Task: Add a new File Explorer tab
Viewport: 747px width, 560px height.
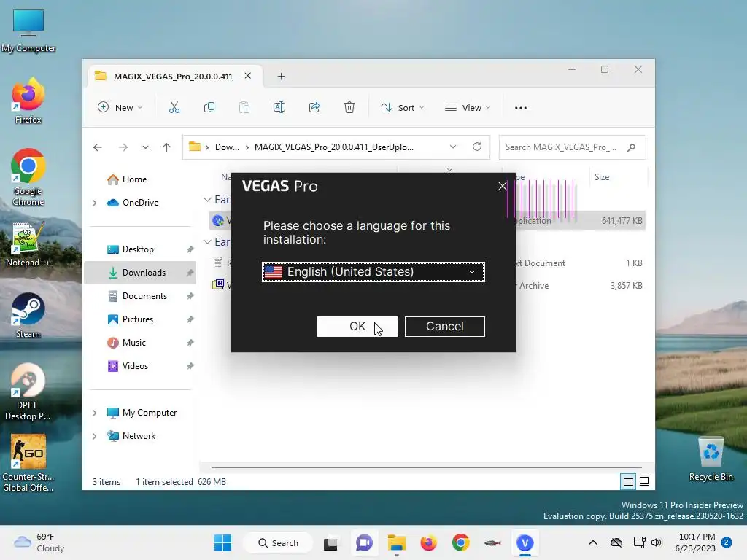Action: point(281,76)
